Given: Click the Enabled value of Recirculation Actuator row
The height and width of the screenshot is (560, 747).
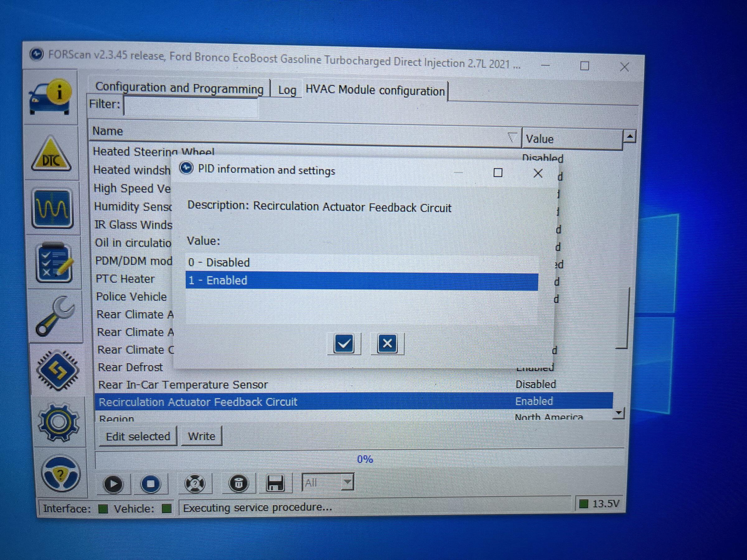Looking at the screenshot, I should pyautogui.click(x=534, y=401).
